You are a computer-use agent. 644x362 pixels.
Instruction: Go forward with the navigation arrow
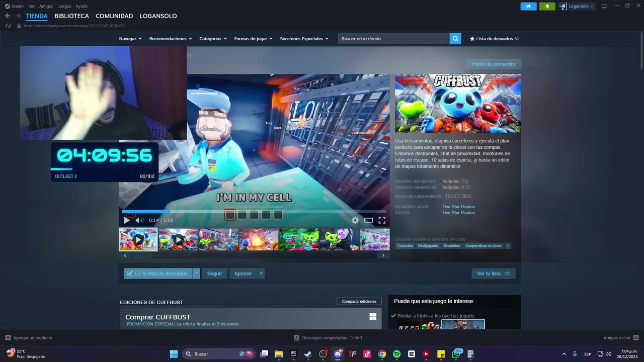(x=18, y=16)
